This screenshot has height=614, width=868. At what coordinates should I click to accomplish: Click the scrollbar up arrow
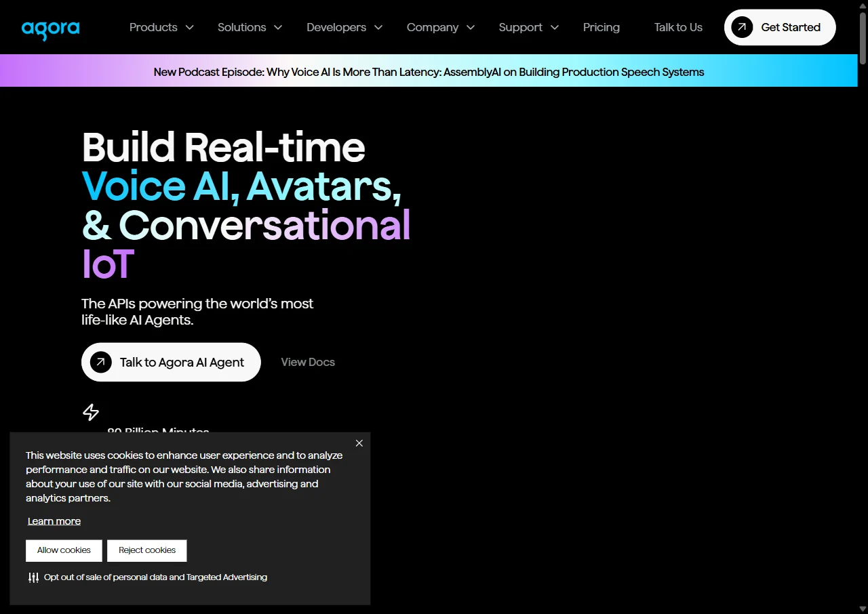(x=863, y=5)
